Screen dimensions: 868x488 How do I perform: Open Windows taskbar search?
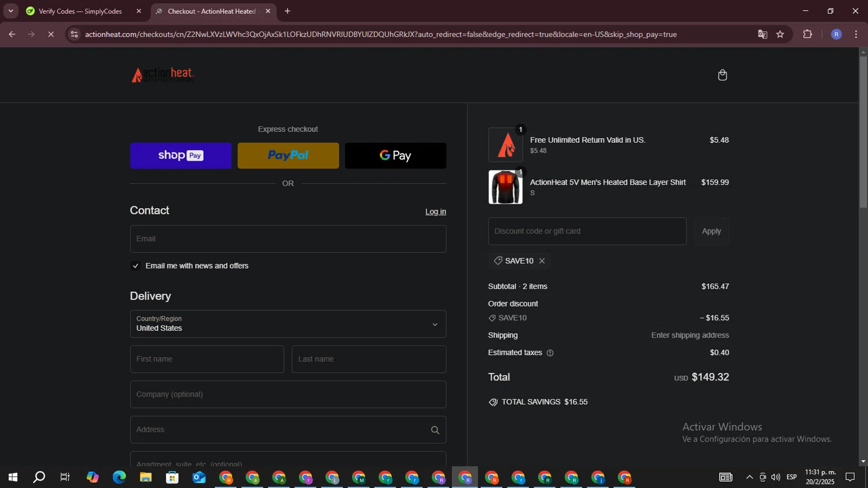39,477
